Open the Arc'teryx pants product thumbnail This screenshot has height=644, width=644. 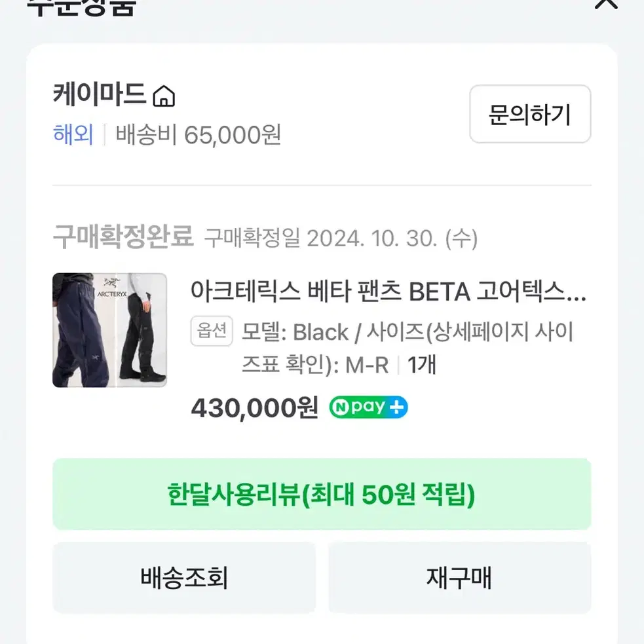109,330
